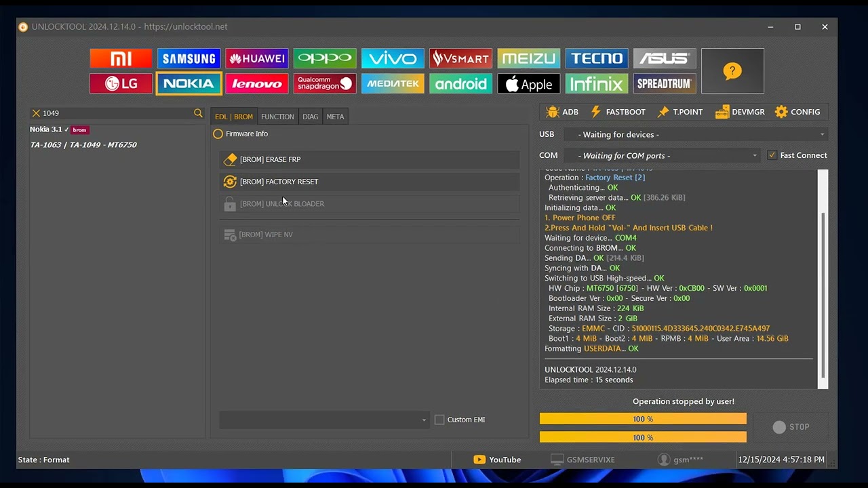868x488 pixels.
Task: Open the FASTBOOT tool
Action: [x=618, y=112]
